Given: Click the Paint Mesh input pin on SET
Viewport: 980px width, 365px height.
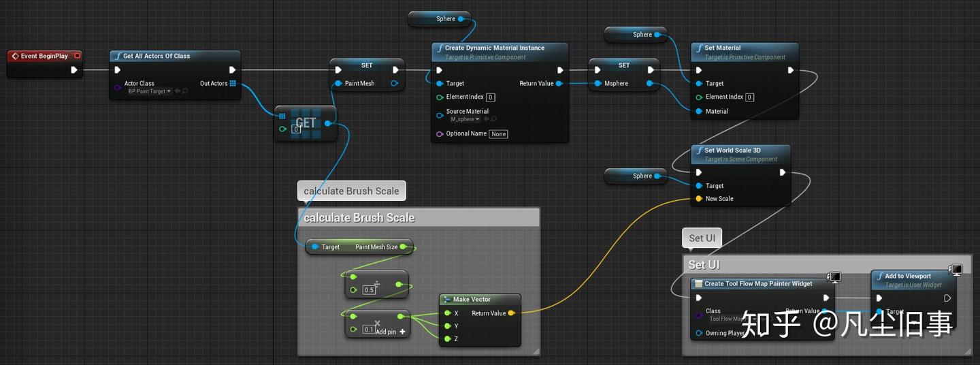Looking at the screenshot, I should click(x=338, y=84).
